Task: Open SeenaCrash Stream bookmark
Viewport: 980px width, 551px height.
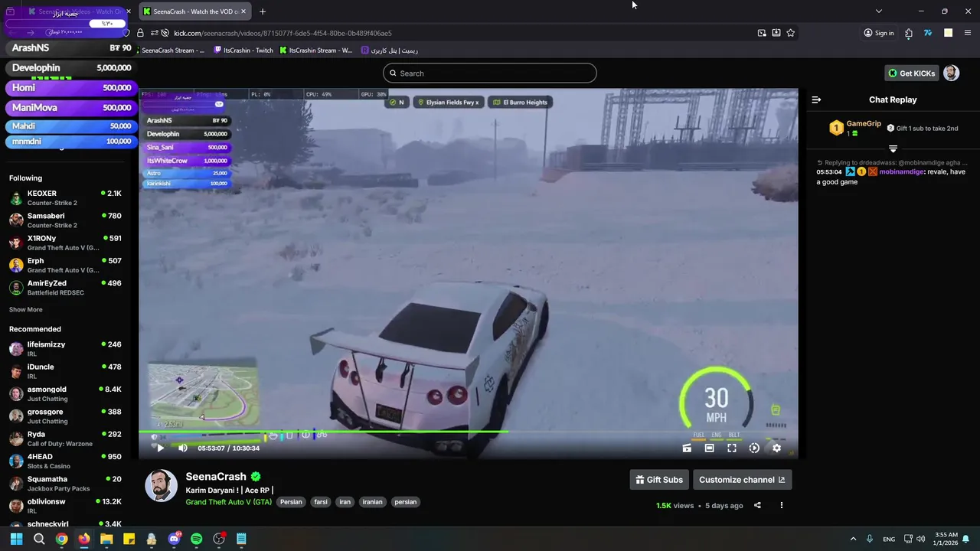Action: point(172,51)
